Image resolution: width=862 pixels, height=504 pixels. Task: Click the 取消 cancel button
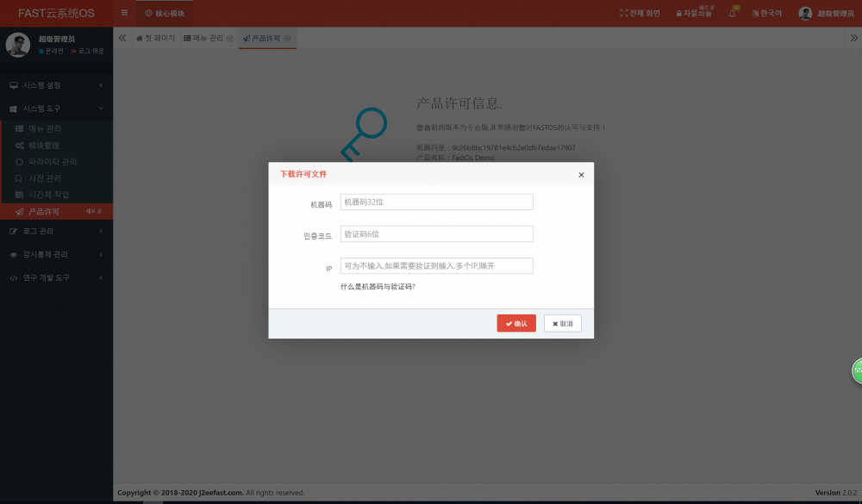(561, 323)
